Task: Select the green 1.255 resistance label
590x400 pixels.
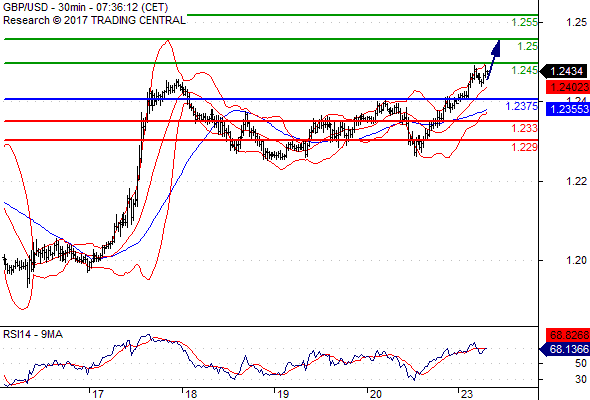Action: click(x=525, y=22)
